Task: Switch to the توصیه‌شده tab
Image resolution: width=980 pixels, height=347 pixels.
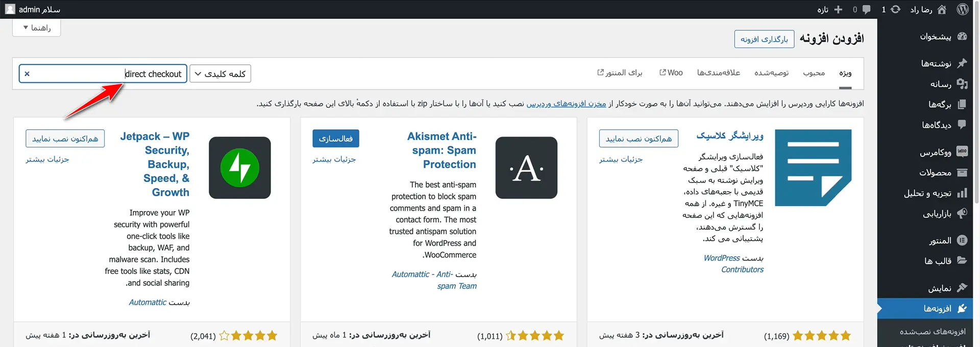Action: coord(771,73)
